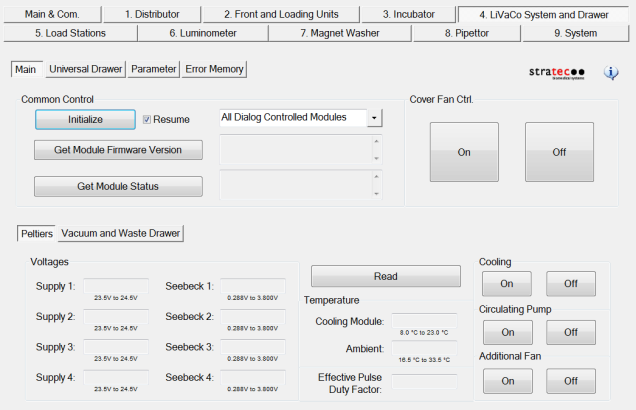The height and width of the screenshot is (410, 636).
Task: Toggle the Resume checkbox
Action: (x=147, y=119)
